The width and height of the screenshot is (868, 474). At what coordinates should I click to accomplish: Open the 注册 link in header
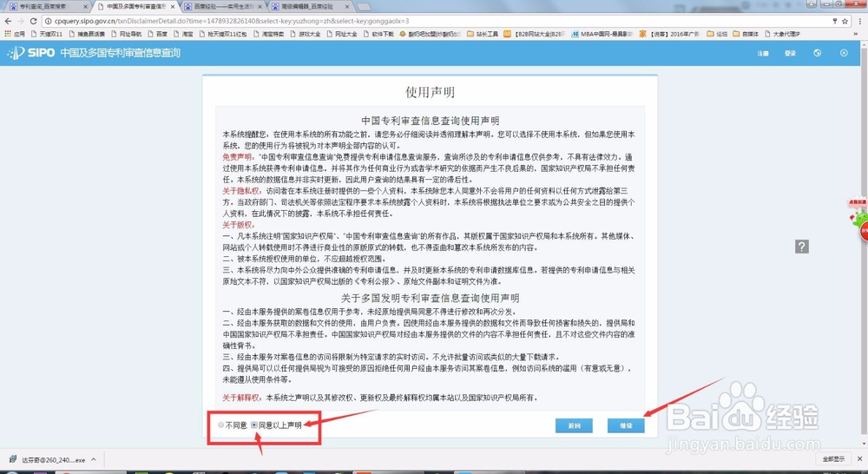[x=763, y=53]
